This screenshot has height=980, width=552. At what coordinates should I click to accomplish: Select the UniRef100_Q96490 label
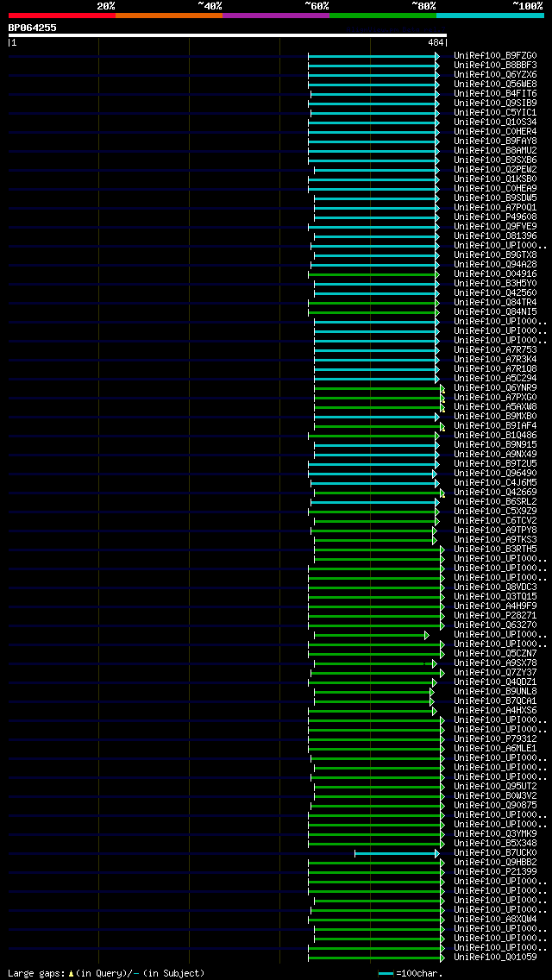point(495,473)
